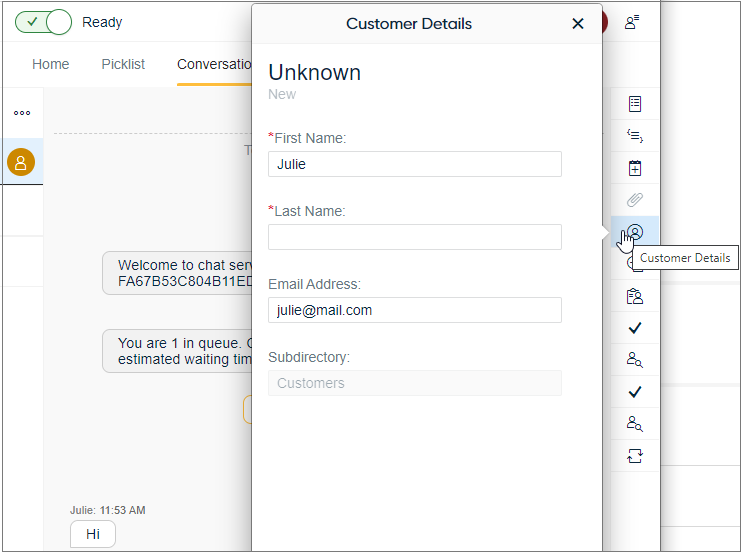This screenshot has width=741, height=552.
Task: Click the First Name field containing Julie
Action: (414, 164)
